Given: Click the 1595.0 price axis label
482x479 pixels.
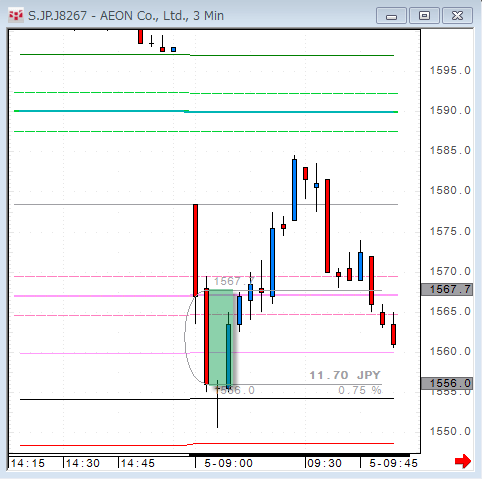Looking at the screenshot, I should click(x=450, y=70).
